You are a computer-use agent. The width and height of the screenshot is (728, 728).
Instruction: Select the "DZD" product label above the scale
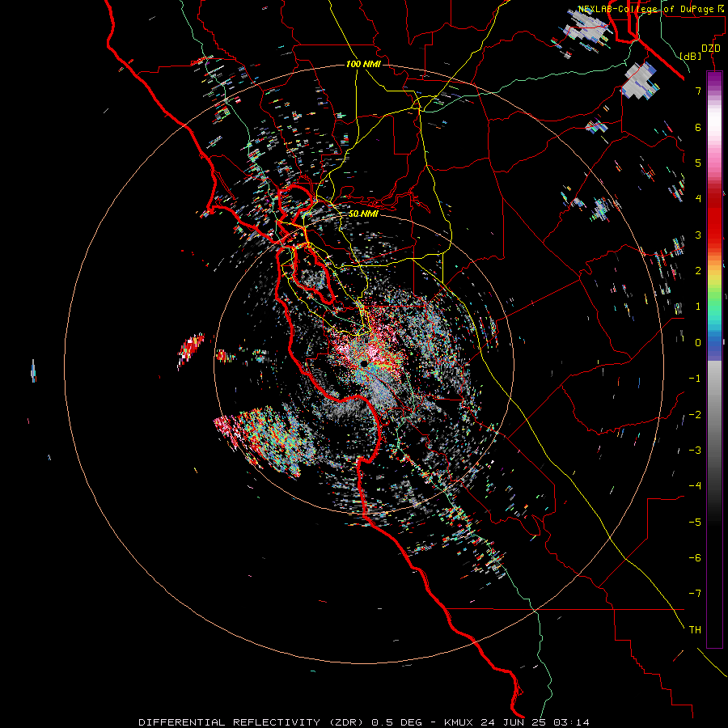coord(710,49)
